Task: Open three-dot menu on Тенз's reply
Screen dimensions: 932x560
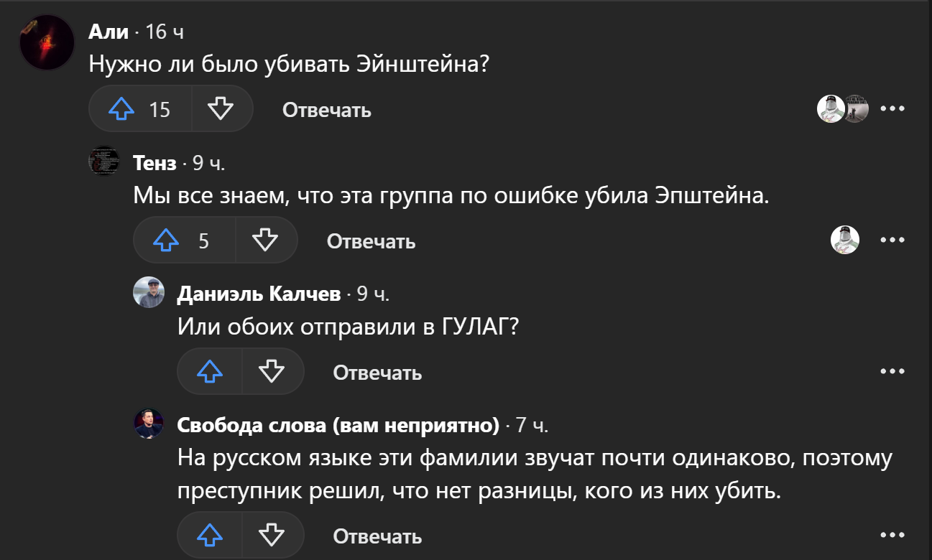Action: (x=892, y=241)
